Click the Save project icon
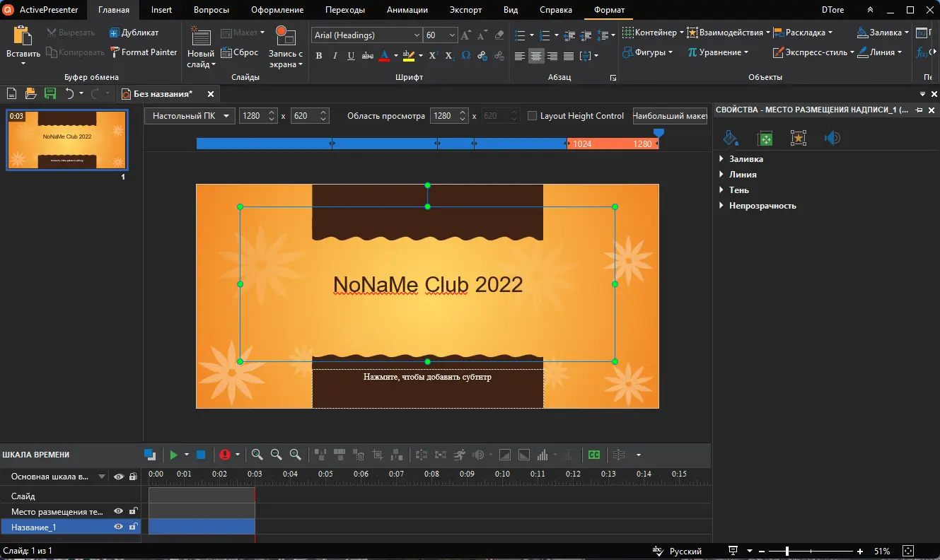 [50, 93]
